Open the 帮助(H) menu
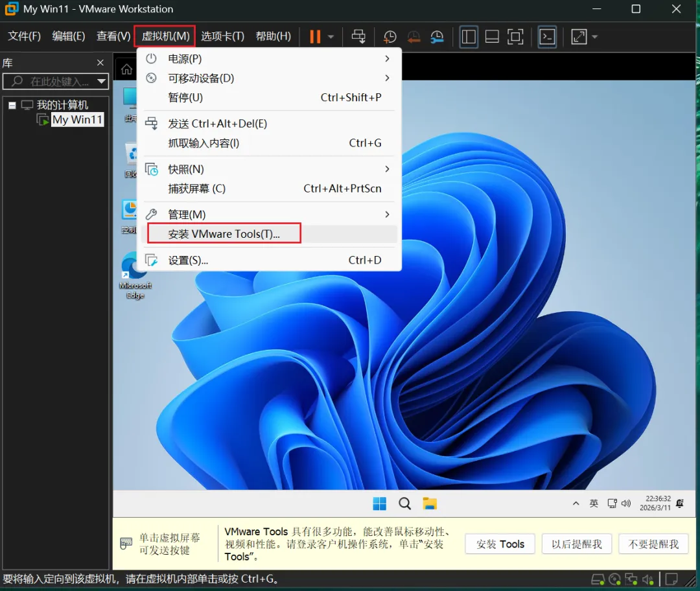This screenshot has height=591, width=700. pos(274,36)
